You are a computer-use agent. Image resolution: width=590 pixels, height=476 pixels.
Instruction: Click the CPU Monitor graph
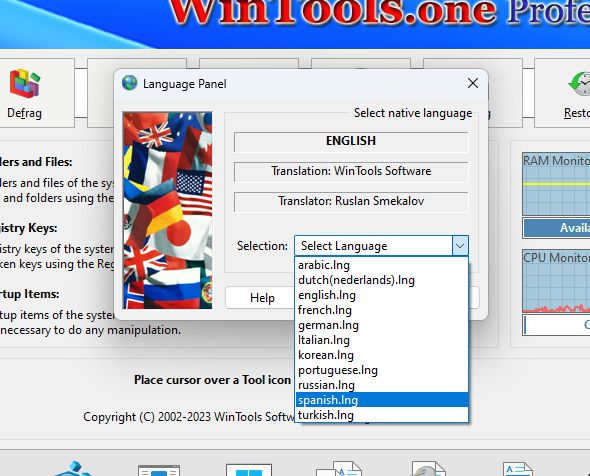pos(556,281)
